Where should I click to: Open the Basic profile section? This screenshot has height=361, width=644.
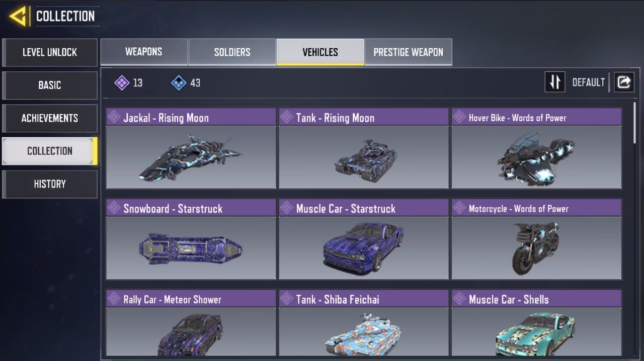[50, 85]
